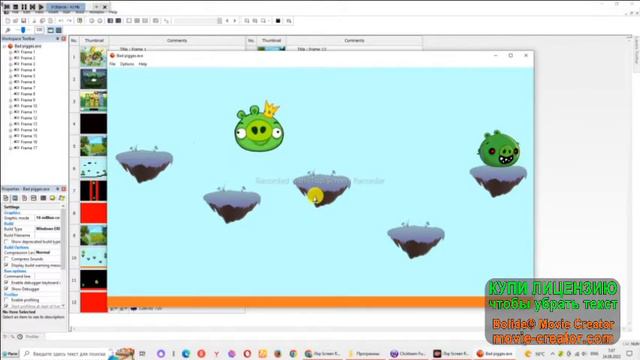This screenshot has width=640, height=360.
Task: Select Frame 14 in the workspace tree
Action: (x=29, y=130)
